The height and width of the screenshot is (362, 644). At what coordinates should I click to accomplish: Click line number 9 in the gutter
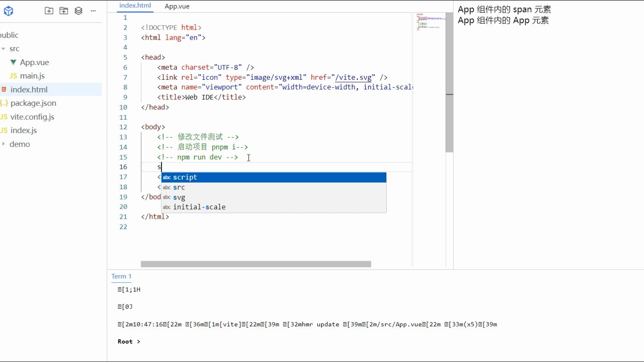tap(125, 97)
